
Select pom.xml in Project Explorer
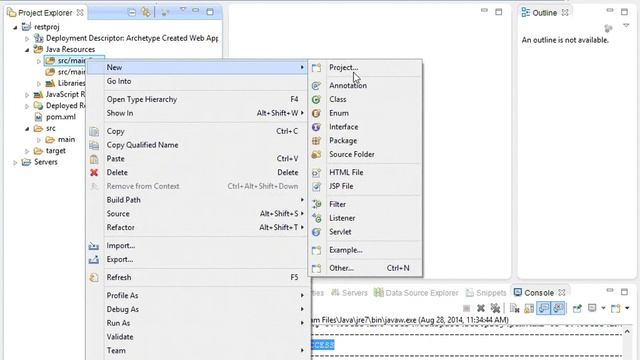click(60, 117)
